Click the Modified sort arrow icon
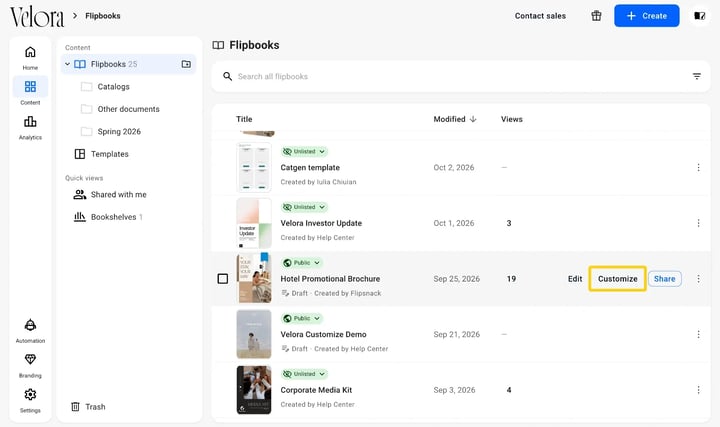The height and width of the screenshot is (427, 720). [473, 119]
